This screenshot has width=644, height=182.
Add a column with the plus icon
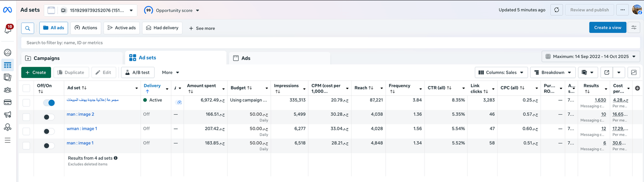637,88
